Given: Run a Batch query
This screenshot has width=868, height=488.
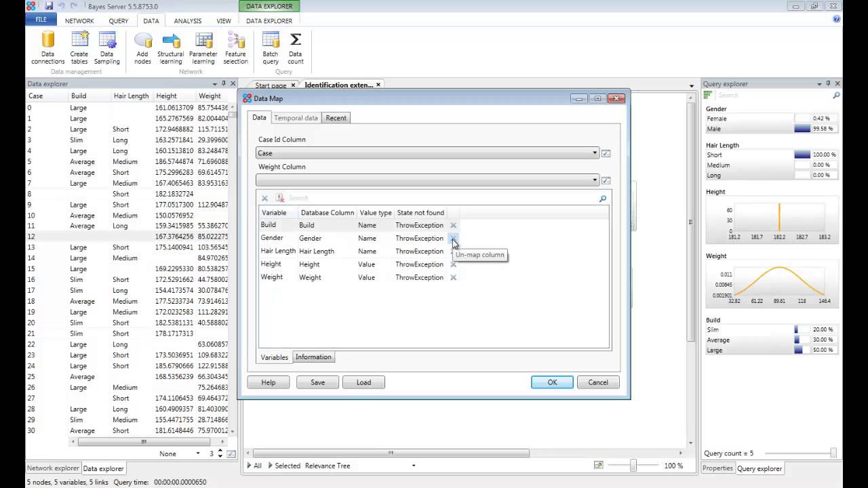Looking at the screenshot, I should [x=271, y=48].
